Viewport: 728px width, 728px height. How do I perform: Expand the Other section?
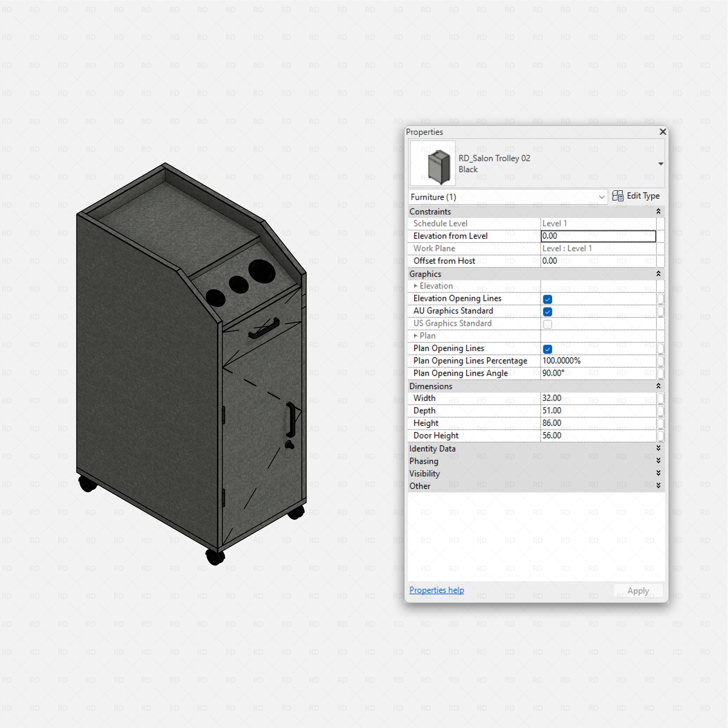coord(658,486)
